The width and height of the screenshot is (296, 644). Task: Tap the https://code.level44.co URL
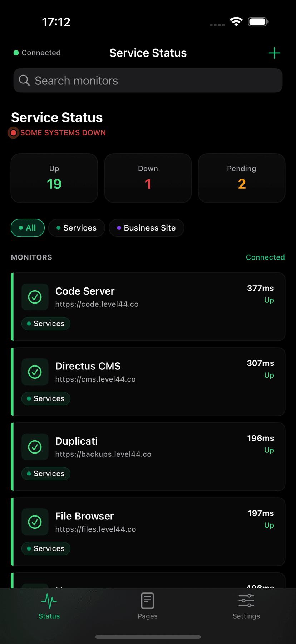pos(97,304)
